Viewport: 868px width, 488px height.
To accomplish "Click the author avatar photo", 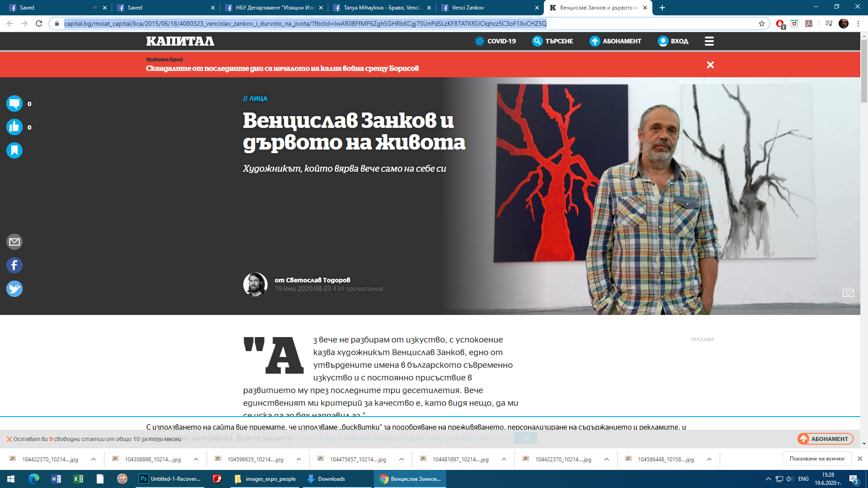I will pos(255,284).
